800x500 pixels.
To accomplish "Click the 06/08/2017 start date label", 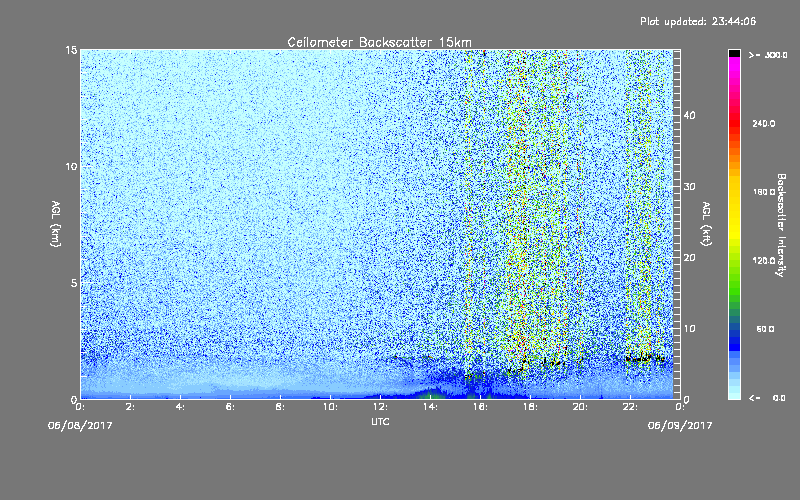I will [x=80, y=425].
